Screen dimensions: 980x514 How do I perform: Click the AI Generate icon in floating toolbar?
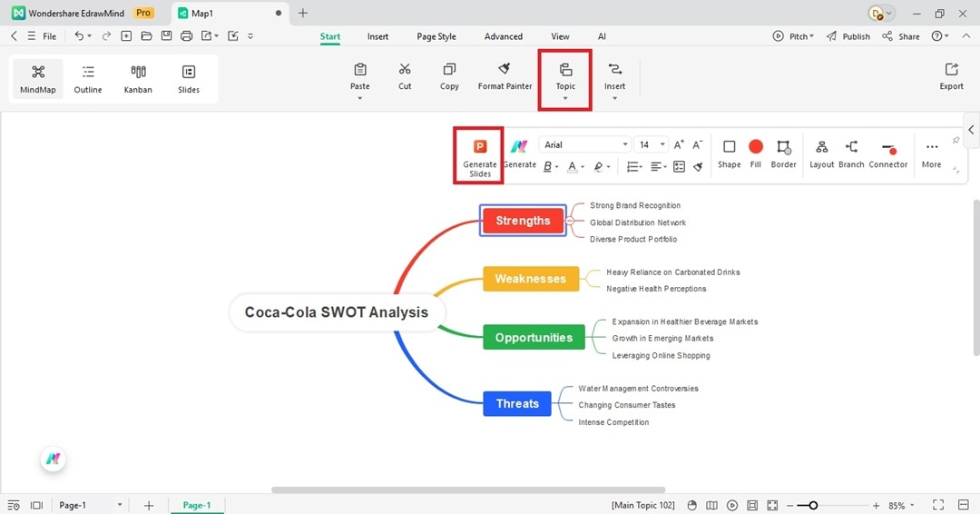pyautogui.click(x=519, y=146)
